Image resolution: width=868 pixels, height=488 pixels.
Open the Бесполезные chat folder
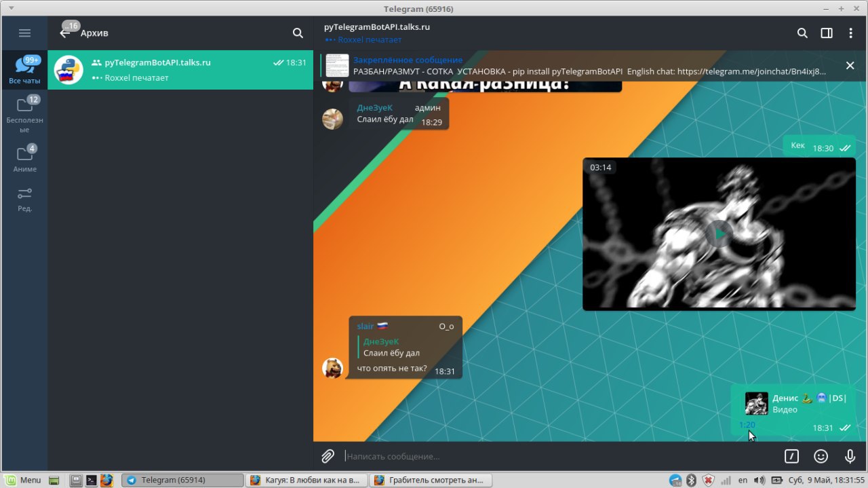[24, 114]
